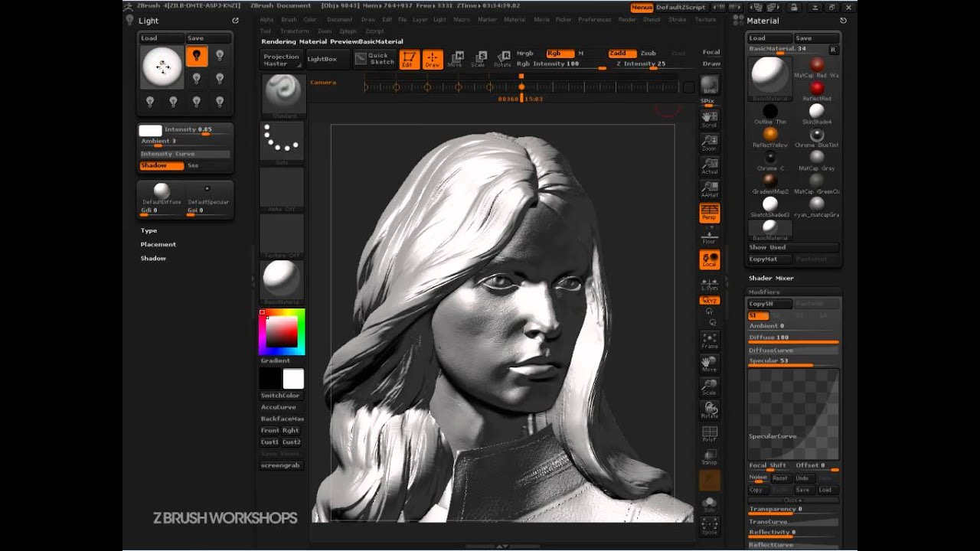Click the Scroll canvas icon
This screenshot has width=980, height=551.
[x=710, y=119]
